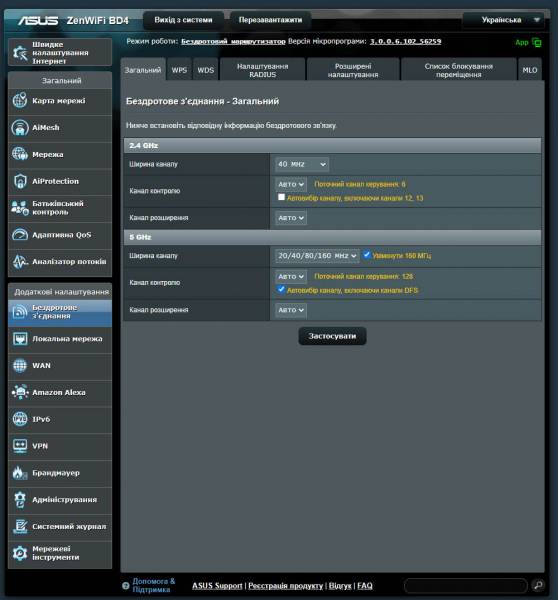The width and height of the screenshot is (558, 600).
Task: Open the 2.4 GHz Канал розширення Авто dropdown
Action: point(291,218)
